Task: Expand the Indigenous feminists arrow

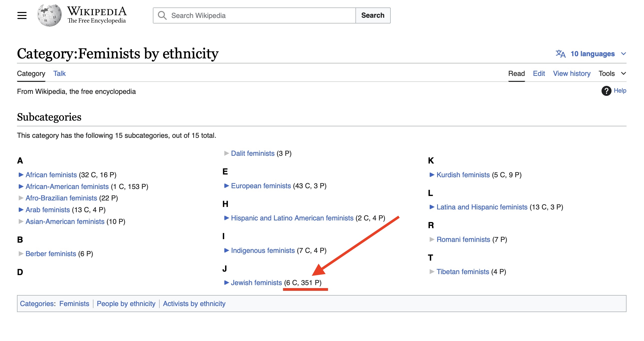Action: click(227, 250)
